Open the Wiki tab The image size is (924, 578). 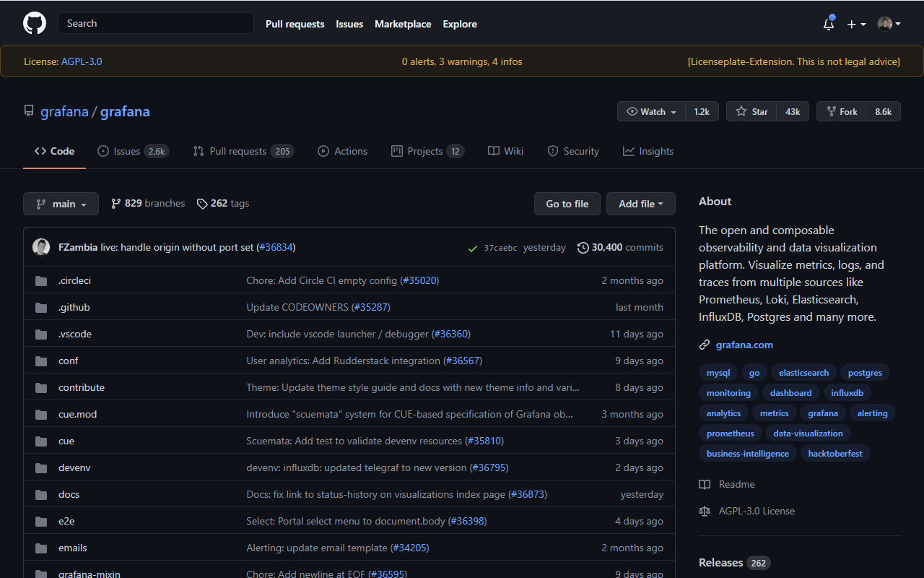coord(505,151)
